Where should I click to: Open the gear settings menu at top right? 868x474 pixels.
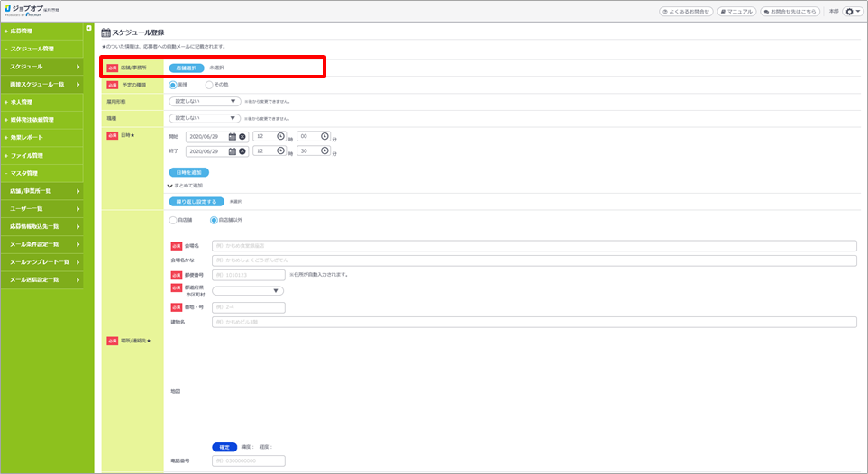pos(852,12)
